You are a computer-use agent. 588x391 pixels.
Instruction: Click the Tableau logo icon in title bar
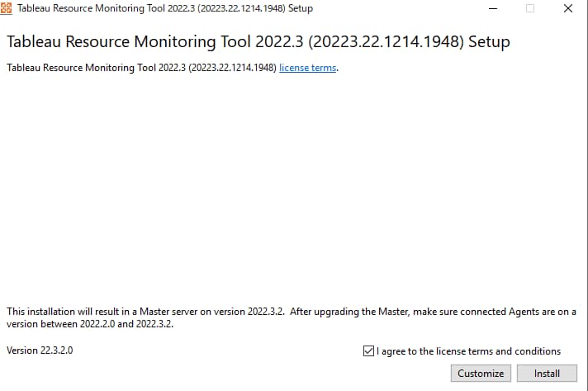(x=6, y=8)
